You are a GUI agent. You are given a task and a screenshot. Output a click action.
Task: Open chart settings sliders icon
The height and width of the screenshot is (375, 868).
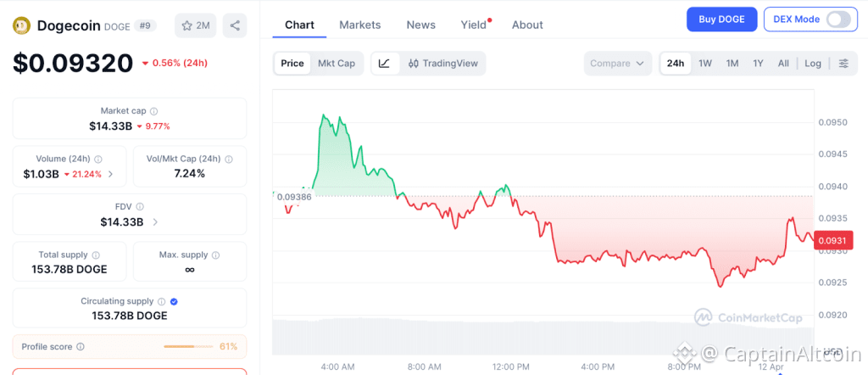[x=843, y=63]
